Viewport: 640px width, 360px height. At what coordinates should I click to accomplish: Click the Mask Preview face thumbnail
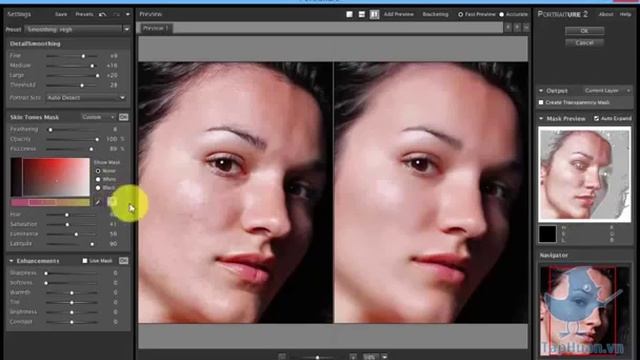point(584,174)
